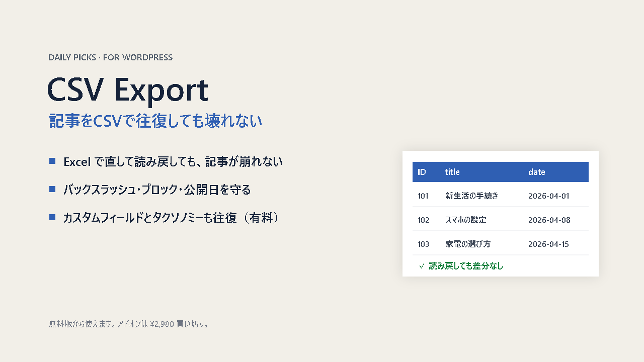The height and width of the screenshot is (362, 644).
Task: Click the 'title' column header
Action: pos(452,172)
